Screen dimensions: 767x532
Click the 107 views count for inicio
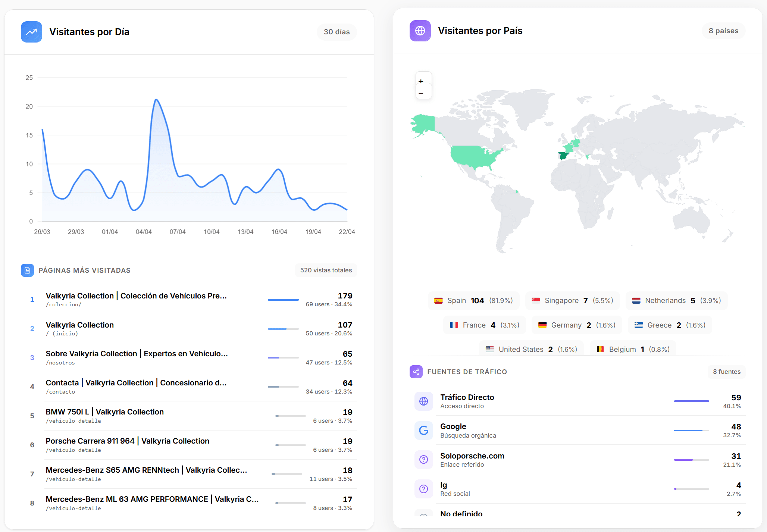(x=345, y=325)
